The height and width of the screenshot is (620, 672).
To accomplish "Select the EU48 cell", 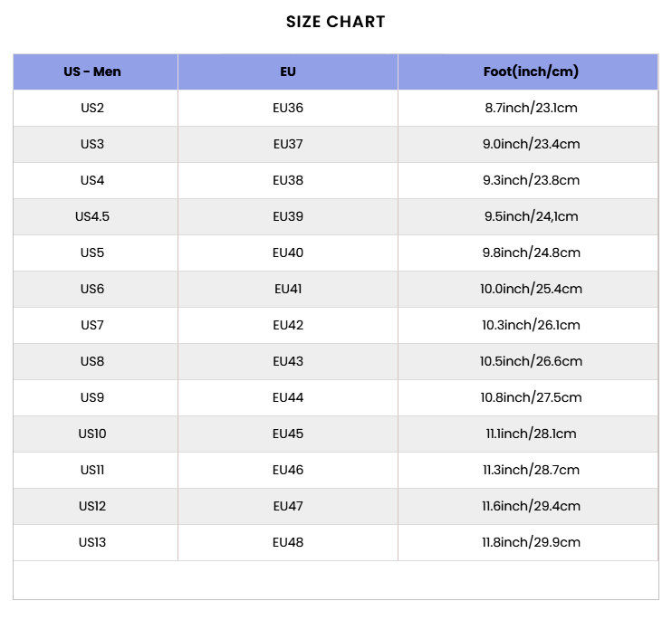I will [288, 542].
